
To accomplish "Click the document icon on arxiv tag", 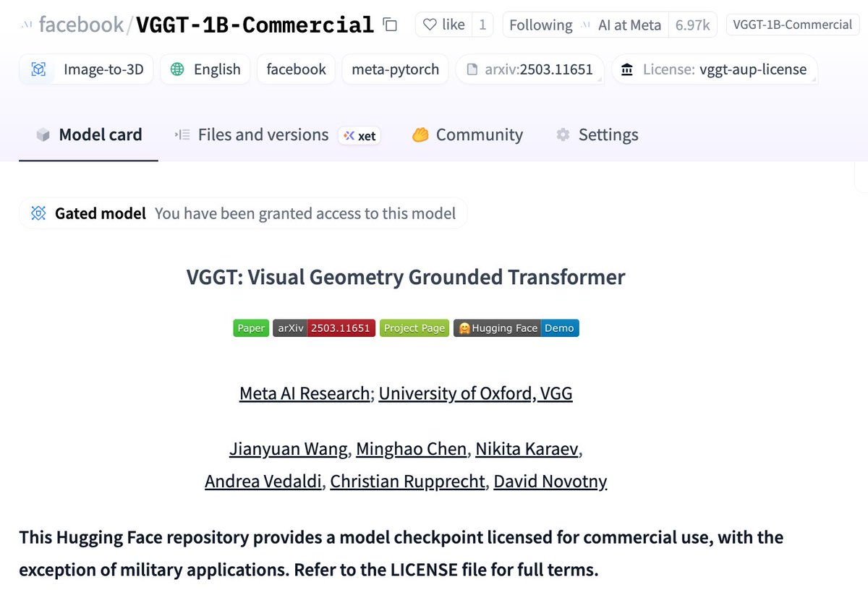I will click(472, 69).
